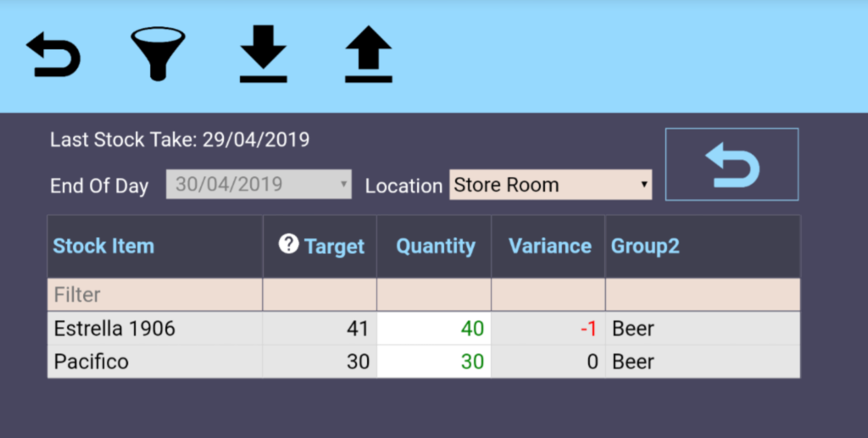Click the download arrow icon
Screen dimensions: 868x438
pos(263,54)
